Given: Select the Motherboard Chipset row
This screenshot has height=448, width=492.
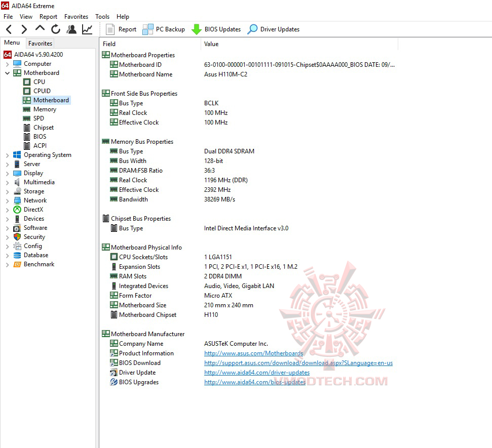Looking at the screenshot, I should pos(249,315).
